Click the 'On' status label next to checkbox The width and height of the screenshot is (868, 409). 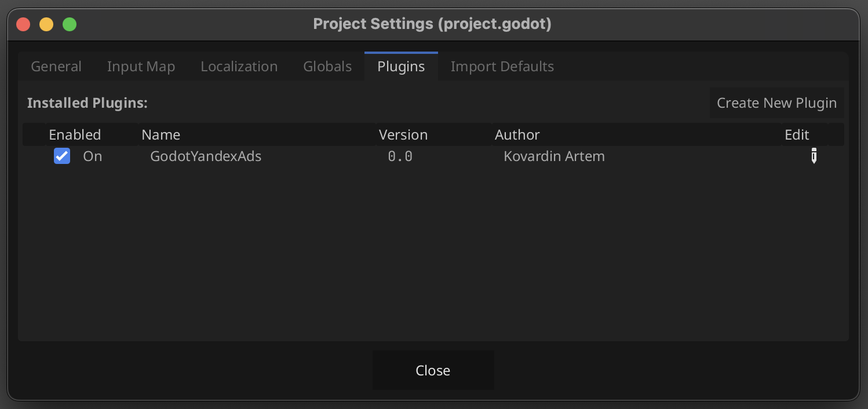click(93, 156)
